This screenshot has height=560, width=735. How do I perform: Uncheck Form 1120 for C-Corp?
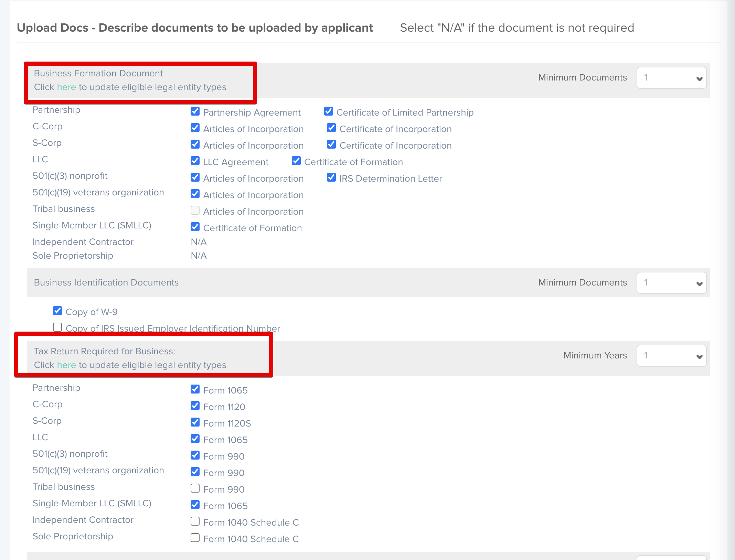click(x=195, y=406)
